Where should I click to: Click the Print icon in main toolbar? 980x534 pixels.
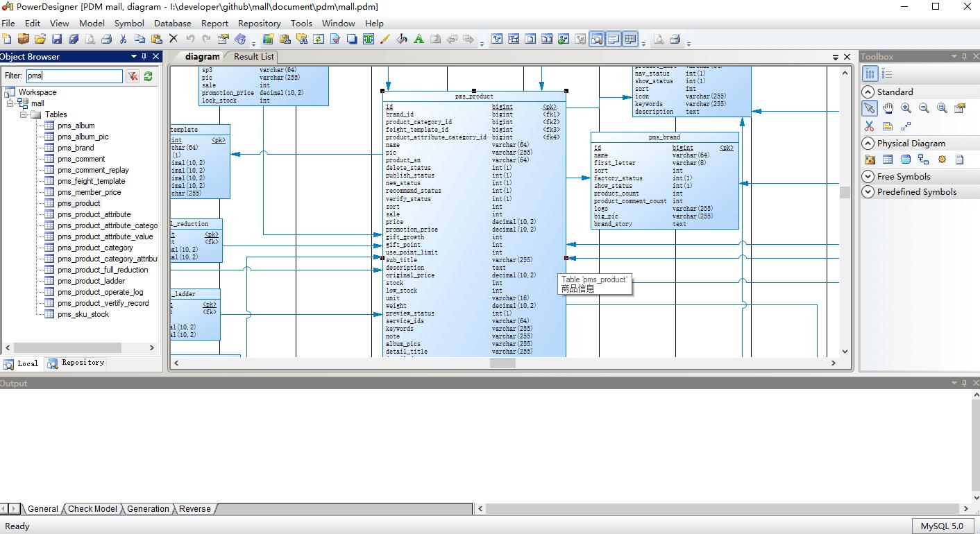tap(106, 40)
